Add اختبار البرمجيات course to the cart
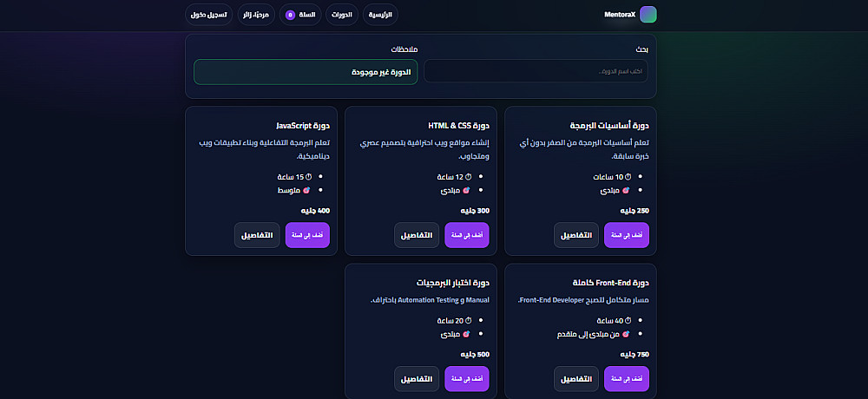 (467, 379)
